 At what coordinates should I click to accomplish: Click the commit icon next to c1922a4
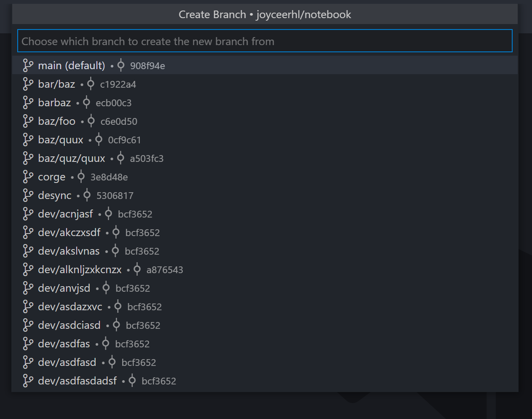90,84
